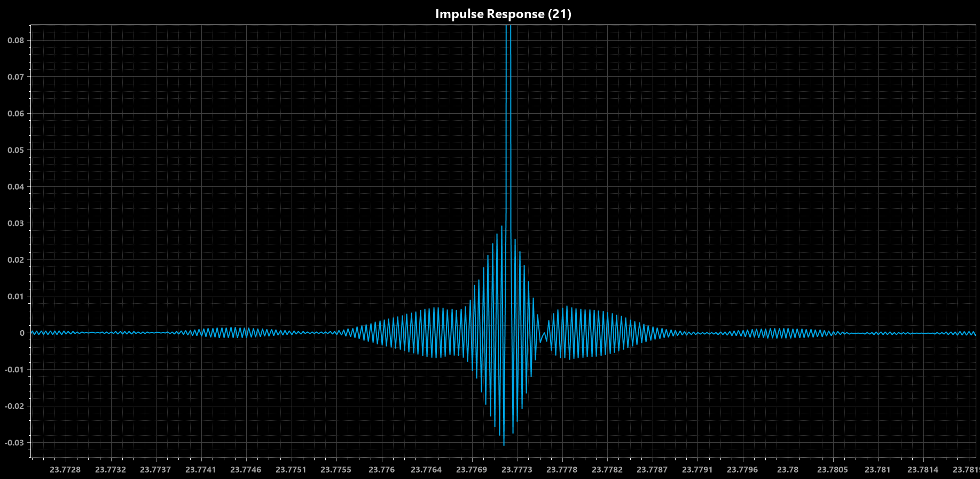The height and width of the screenshot is (479, 980).
Task: Click the 0.05 y-axis label
Action: point(16,150)
